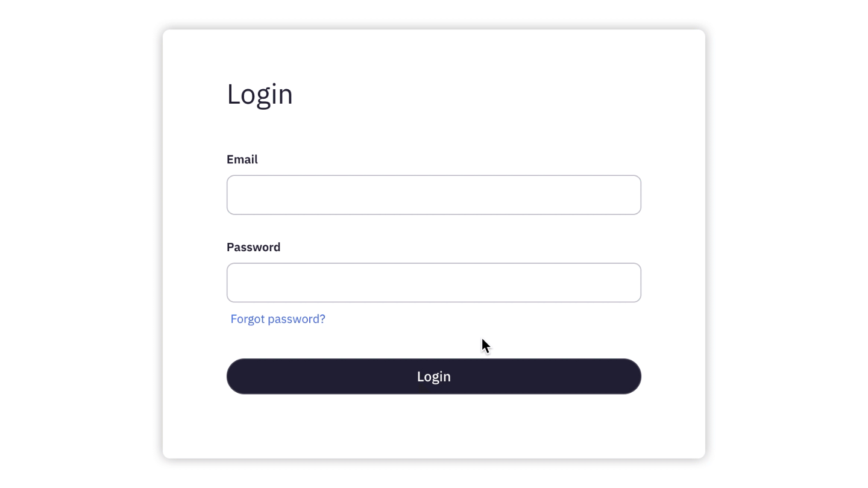Click the Email label above the first field
Image resolution: width=868 pixels, height=488 pixels.
coord(242,159)
